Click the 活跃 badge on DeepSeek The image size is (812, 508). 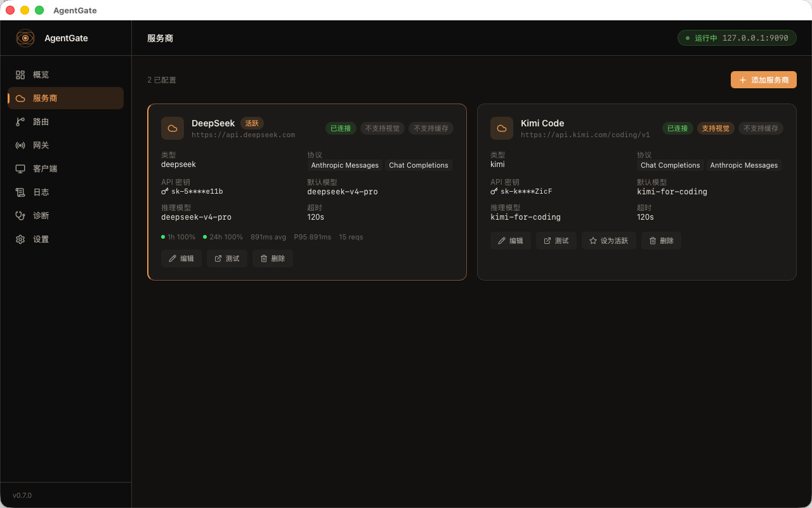point(252,123)
